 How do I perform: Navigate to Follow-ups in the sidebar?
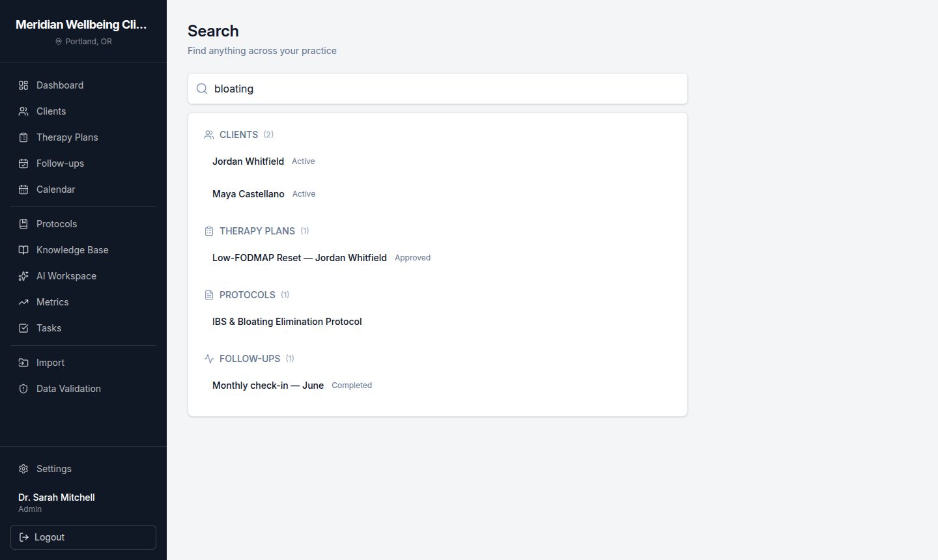pos(83,163)
